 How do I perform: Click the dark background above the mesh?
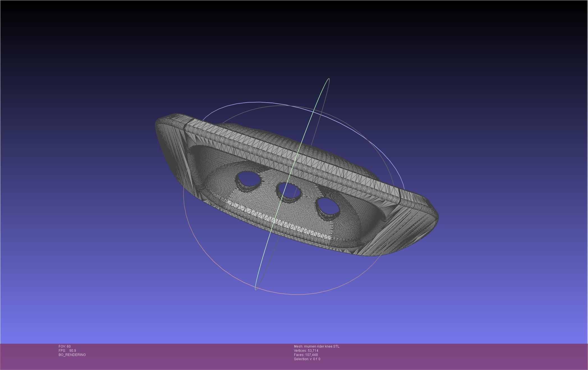(281, 42)
